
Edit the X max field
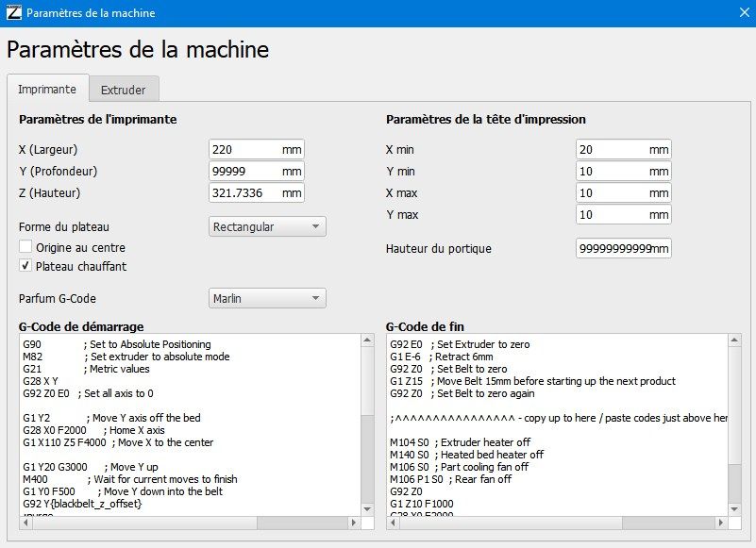point(624,192)
